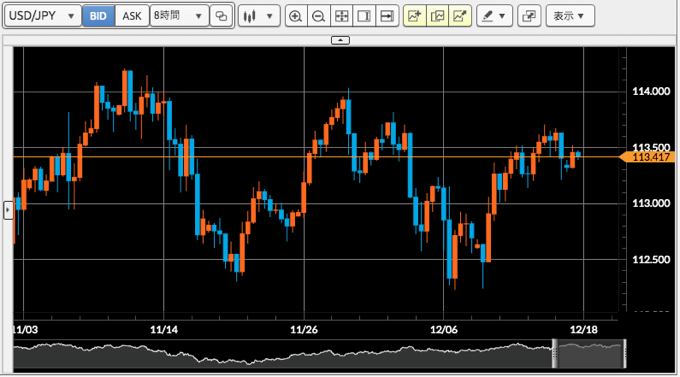This screenshot has width=680, height=377.
Task: Open the USD/JPY currency pair dropdown
Action: 42,16
